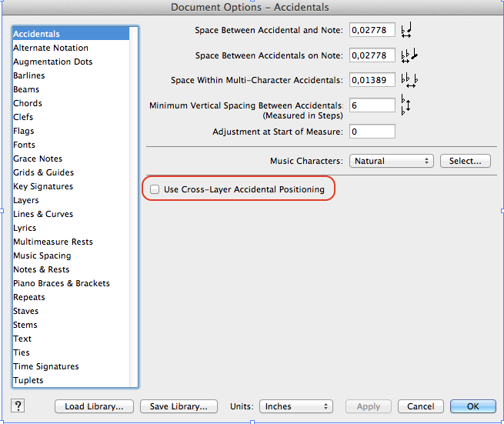Click the accidental-to-note spacing diagram icon
Viewport: 504px width, 424px height.
407,31
